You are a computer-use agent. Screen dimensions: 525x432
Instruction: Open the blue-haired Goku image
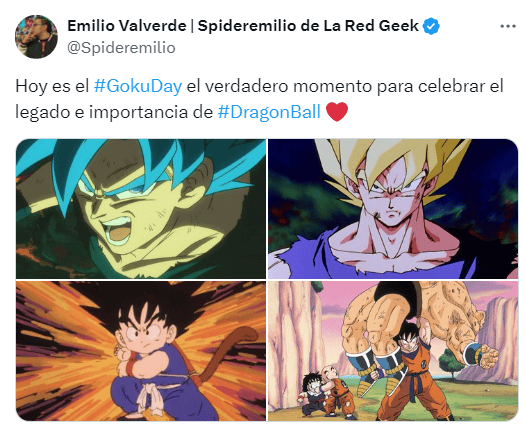point(141,209)
